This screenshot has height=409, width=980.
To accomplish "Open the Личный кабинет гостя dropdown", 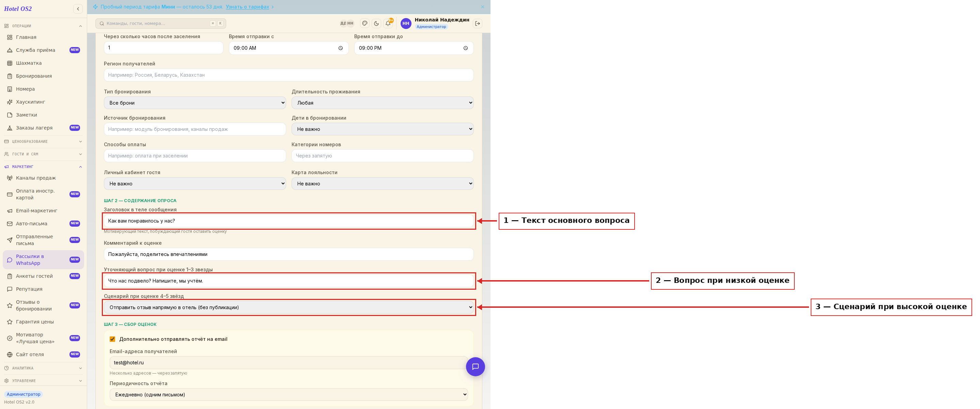I will 195,184.
